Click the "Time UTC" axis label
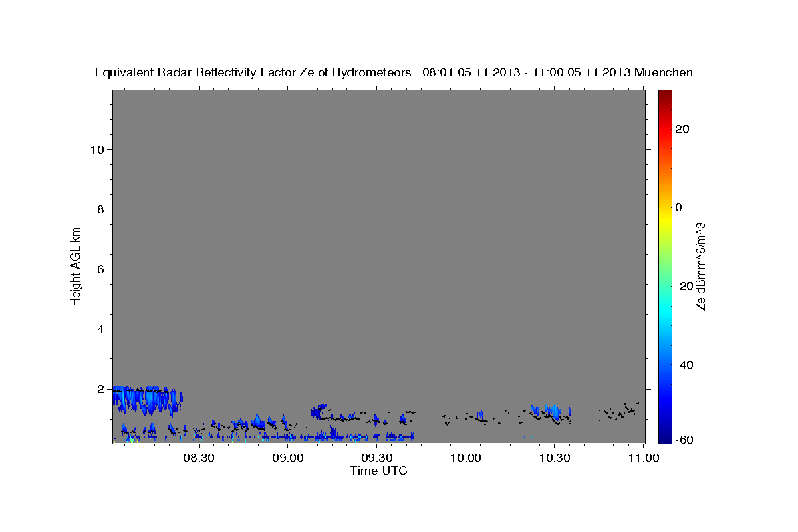Screen dimensions: 798x532 [x=378, y=471]
